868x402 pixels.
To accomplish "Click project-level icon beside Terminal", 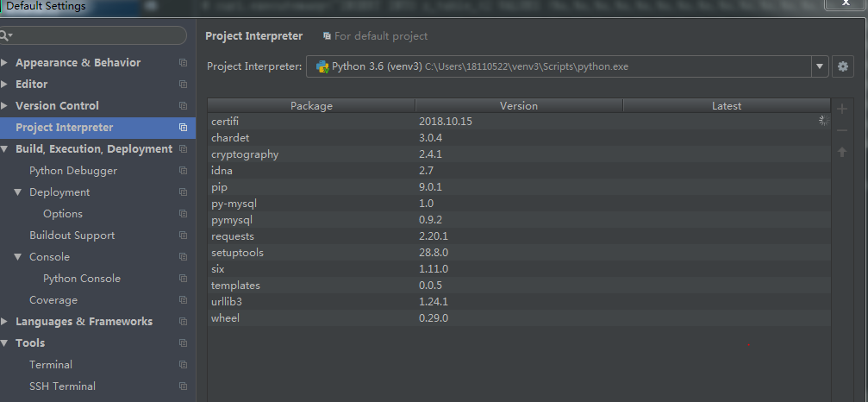I will tap(184, 365).
